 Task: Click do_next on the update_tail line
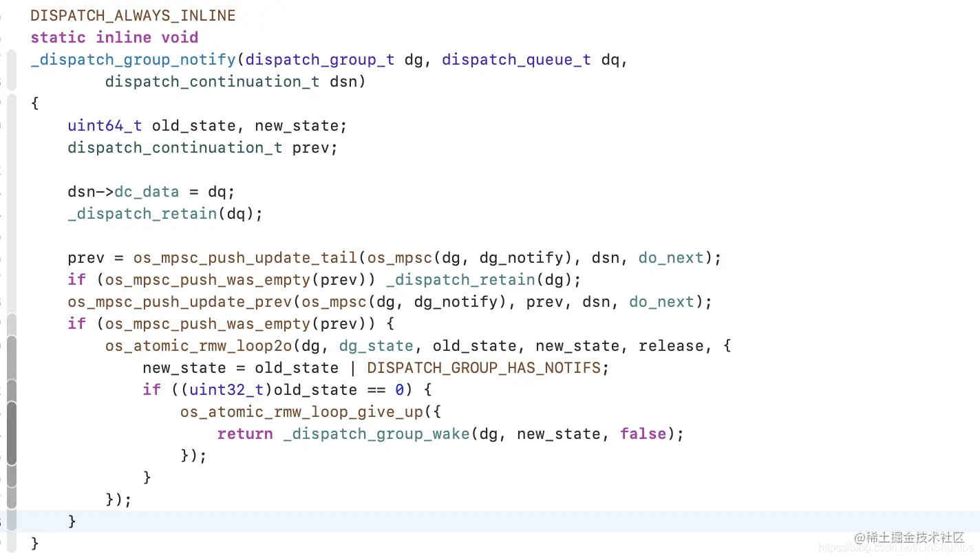671,257
